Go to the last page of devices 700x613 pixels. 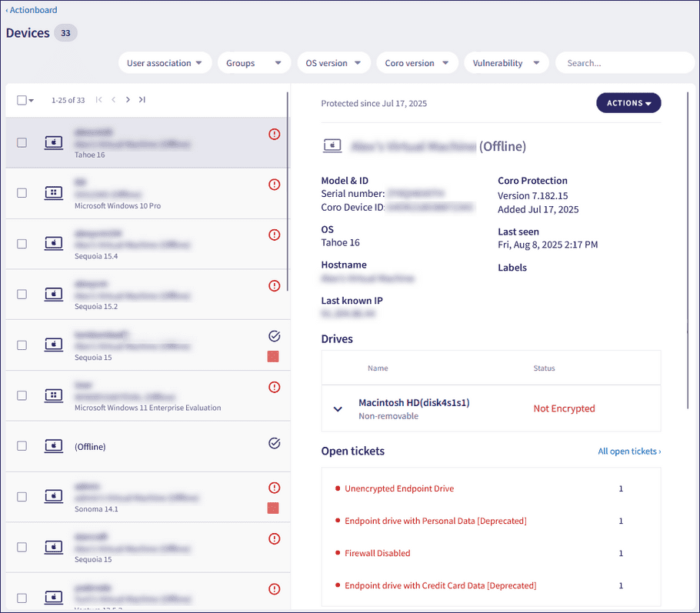[142, 100]
